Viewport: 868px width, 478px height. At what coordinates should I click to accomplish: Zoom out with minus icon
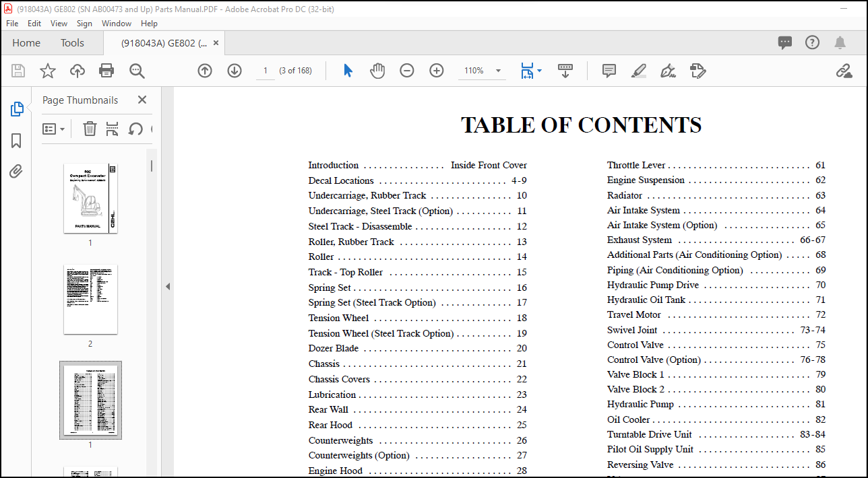(x=407, y=71)
